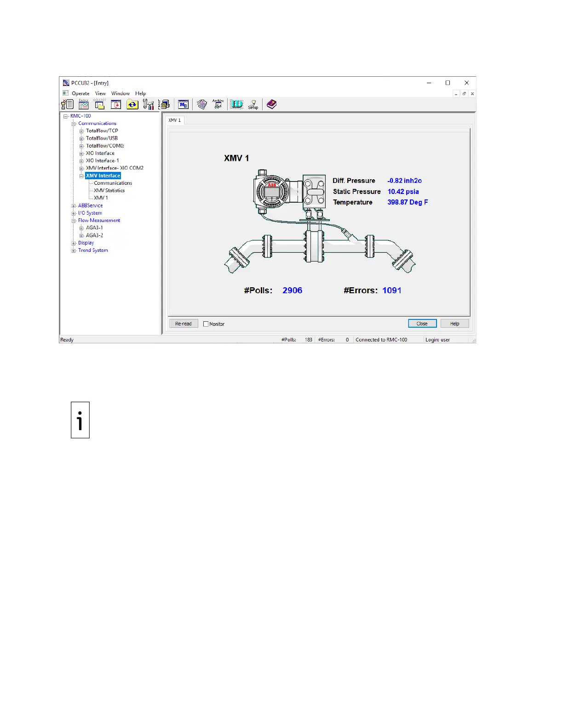This screenshot has height=728, width=563.
Task: Select the XIO Interface tree item
Action: [x=100, y=153]
